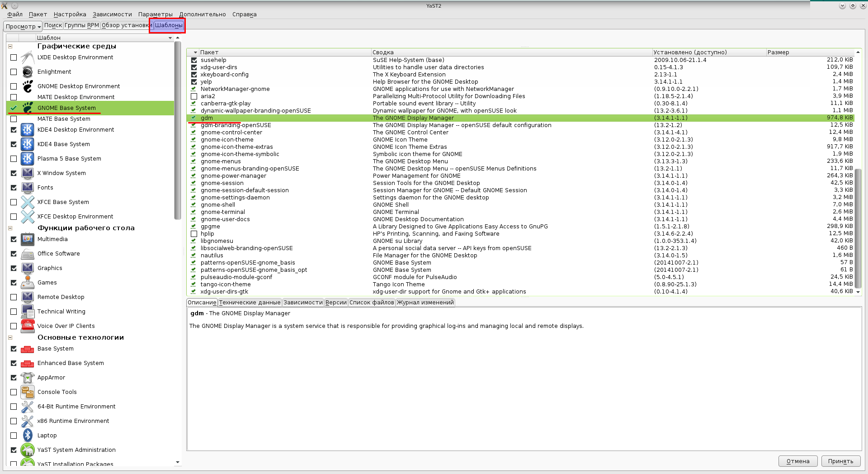Switch to the Поиск tab
Viewport: 868px width, 474px height.
click(x=53, y=25)
